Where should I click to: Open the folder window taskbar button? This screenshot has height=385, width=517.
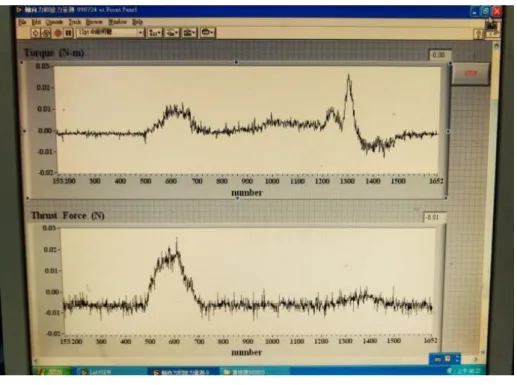pos(255,372)
